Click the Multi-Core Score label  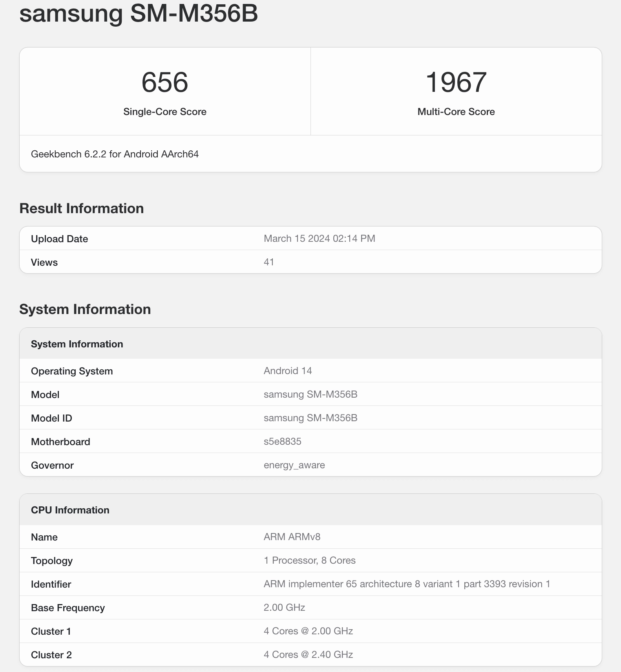click(x=456, y=112)
